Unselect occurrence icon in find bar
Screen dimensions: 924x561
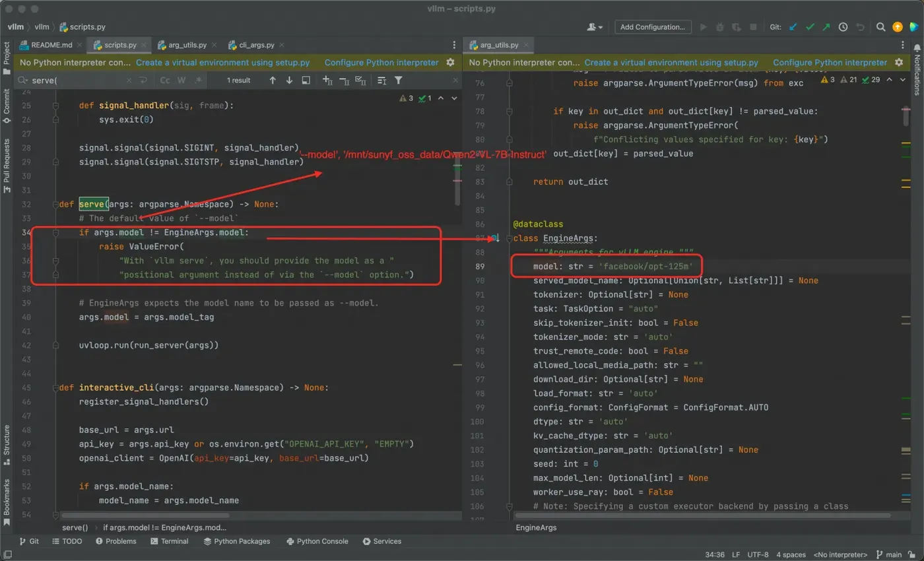344,80
